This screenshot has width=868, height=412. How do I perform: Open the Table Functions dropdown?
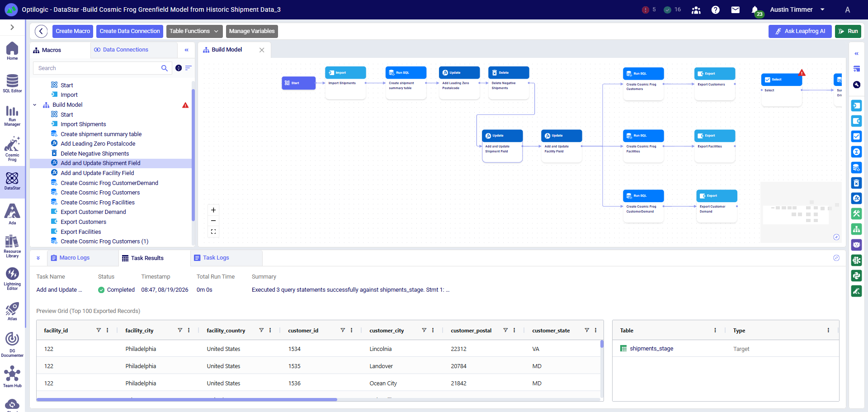[194, 31]
